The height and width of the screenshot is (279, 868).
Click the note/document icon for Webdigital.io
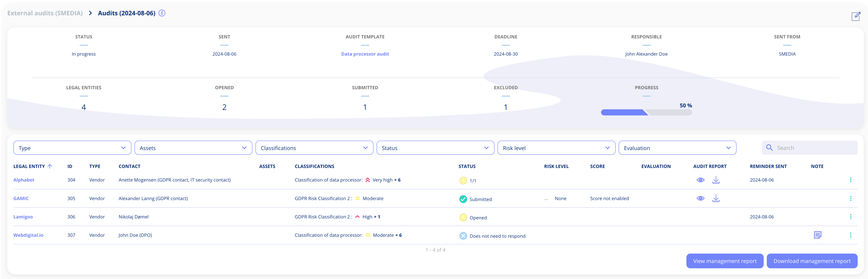pyautogui.click(x=818, y=235)
